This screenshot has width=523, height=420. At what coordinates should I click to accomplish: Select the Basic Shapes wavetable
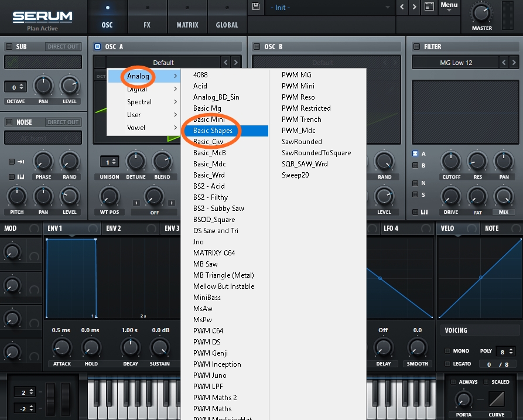pos(213,131)
